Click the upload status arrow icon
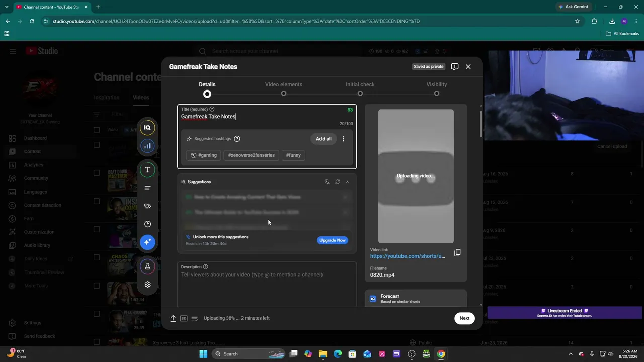This screenshot has height=362, width=644. pyautogui.click(x=173, y=318)
